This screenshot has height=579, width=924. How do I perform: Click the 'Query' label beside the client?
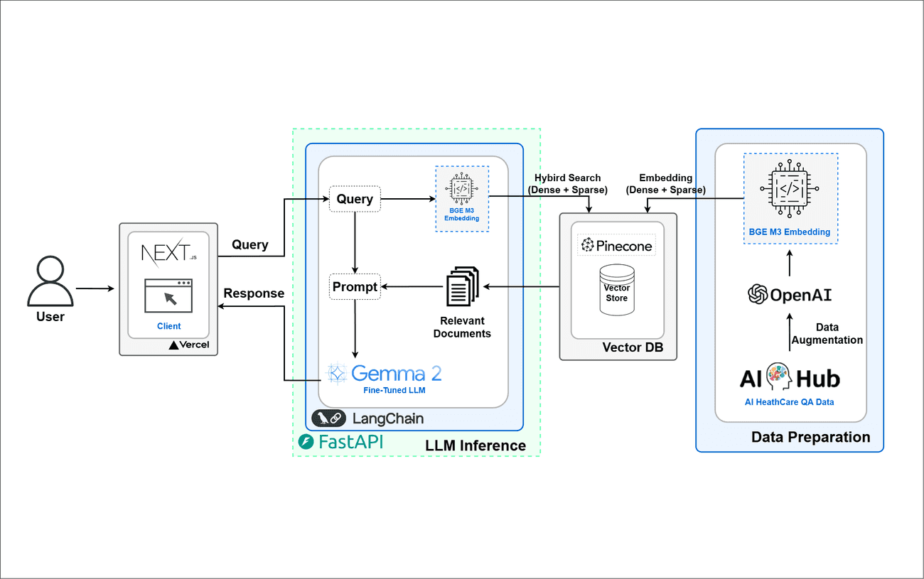(x=250, y=244)
